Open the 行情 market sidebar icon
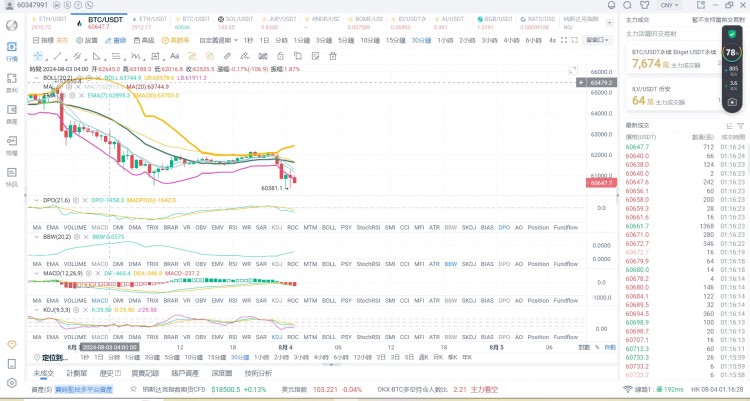 pyautogui.click(x=12, y=51)
